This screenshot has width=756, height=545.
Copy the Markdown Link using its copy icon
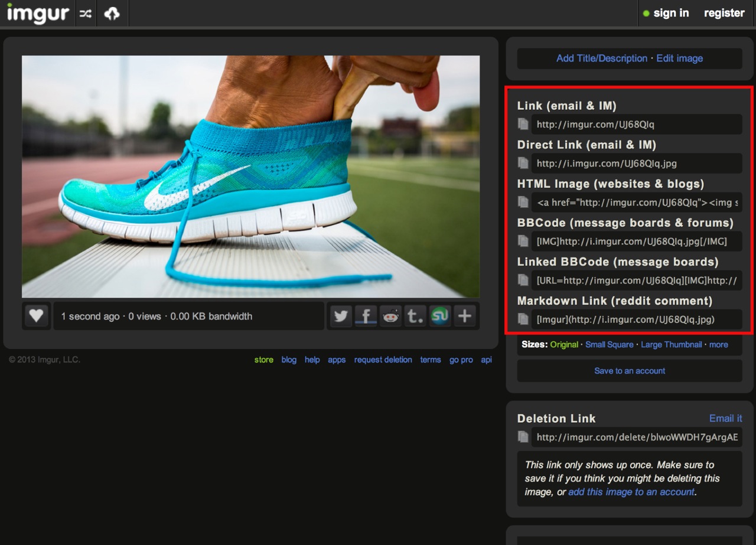click(x=523, y=319)
